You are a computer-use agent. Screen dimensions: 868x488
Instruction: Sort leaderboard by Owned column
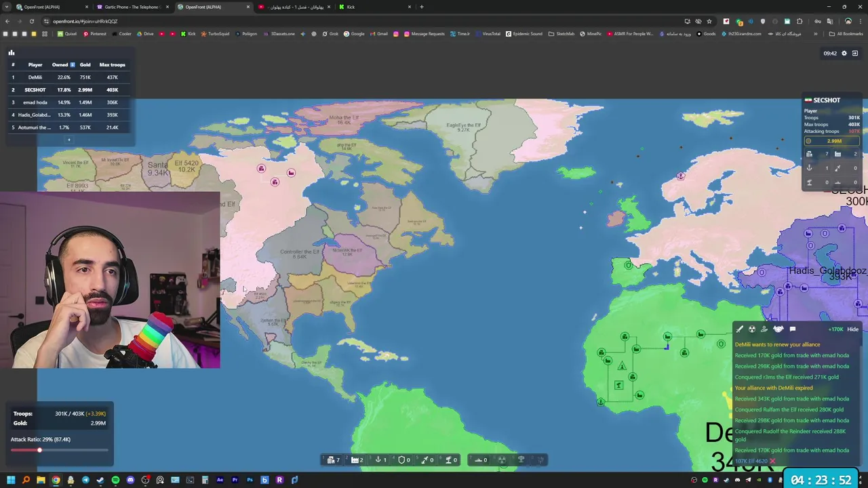(x=64, y=64)
